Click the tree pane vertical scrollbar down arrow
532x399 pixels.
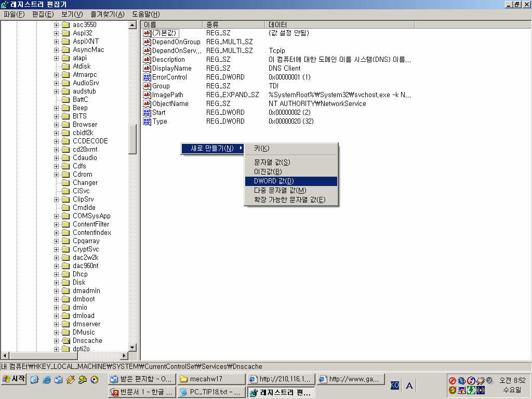132,348
